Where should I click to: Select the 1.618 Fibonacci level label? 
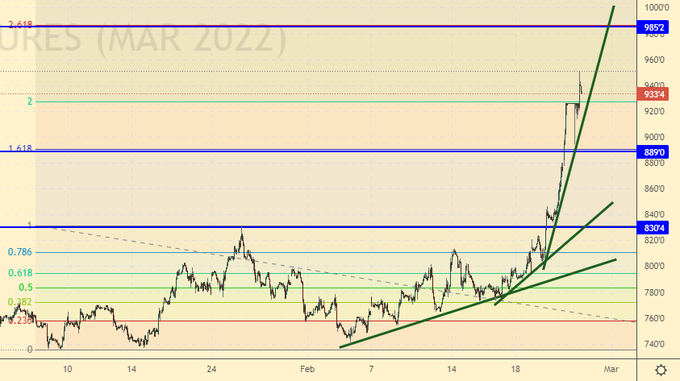point(20,148)
